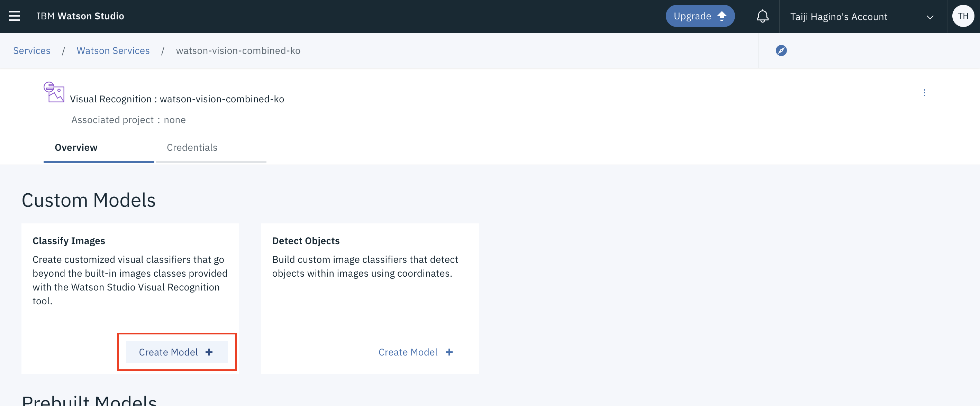
Task: Create Model under Classify Images
Action: pos(176,352)
